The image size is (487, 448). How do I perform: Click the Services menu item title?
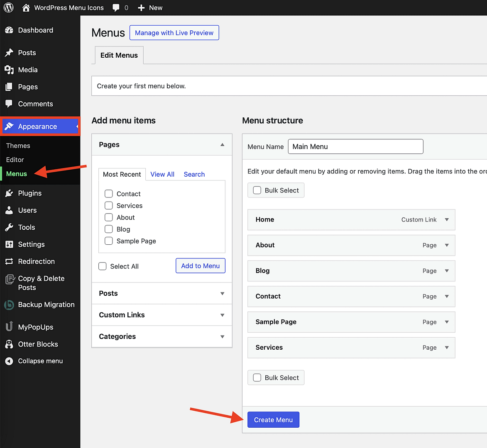tap(269, 348)
